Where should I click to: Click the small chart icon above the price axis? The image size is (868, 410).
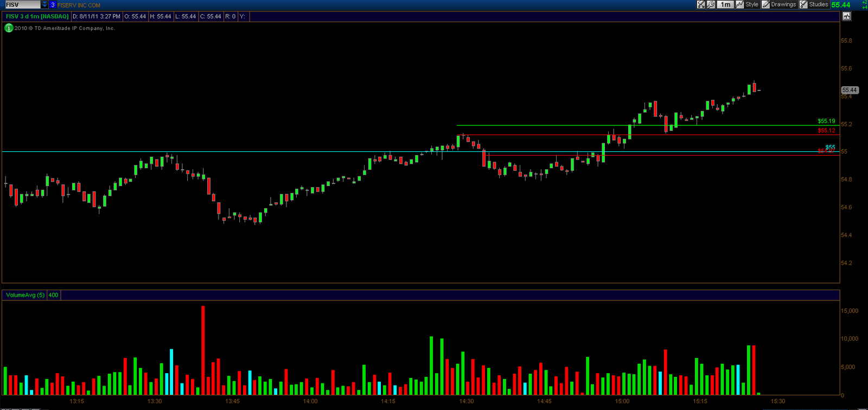pyautogui.click(x=846, y=16)
